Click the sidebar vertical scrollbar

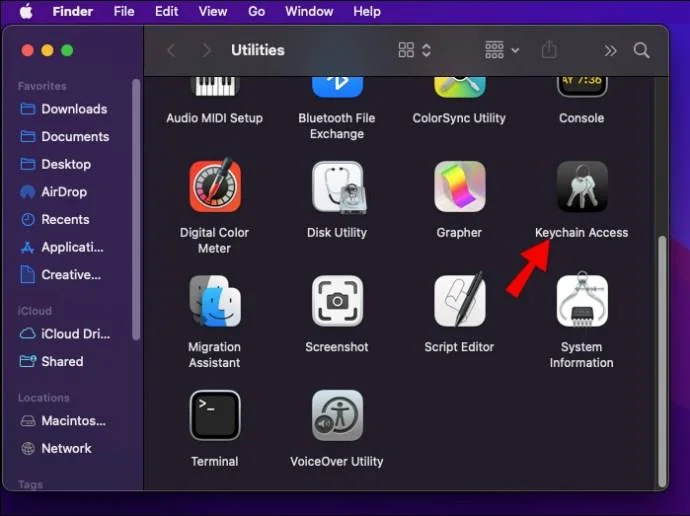click(136, 209)
